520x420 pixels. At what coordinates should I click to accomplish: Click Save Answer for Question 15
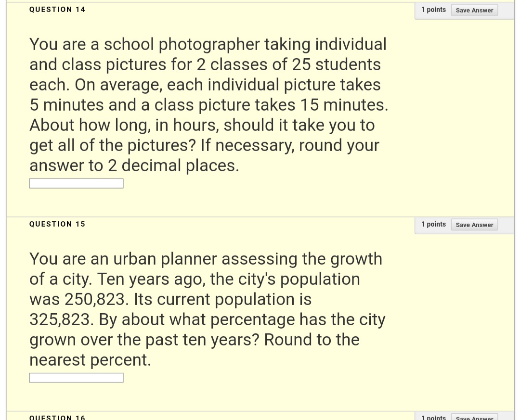(x=474, y=225)
